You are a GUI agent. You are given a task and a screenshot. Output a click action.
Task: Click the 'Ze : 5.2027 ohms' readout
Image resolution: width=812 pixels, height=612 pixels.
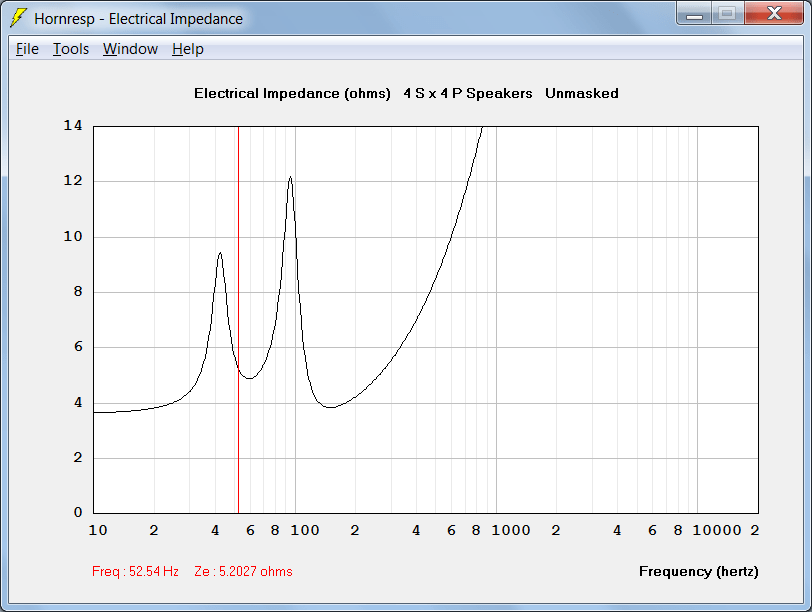pyautogui.click(x=243, y=571)
